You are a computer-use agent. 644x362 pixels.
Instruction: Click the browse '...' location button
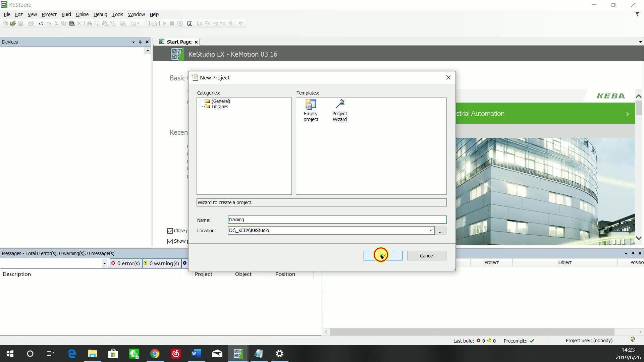tap(440, 231)
